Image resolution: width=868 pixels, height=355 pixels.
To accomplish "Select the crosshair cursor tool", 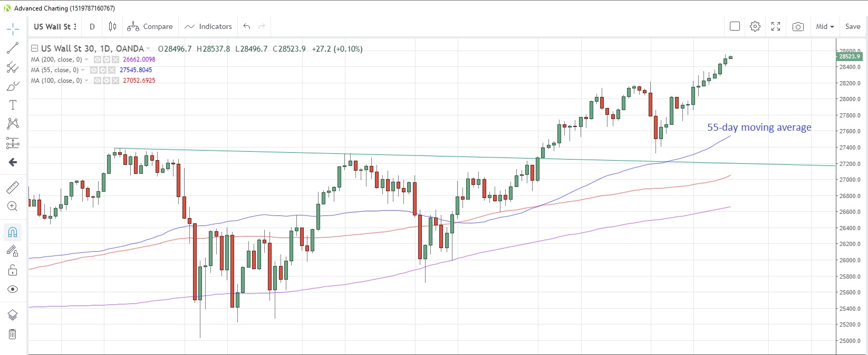I will coord(13,29).
